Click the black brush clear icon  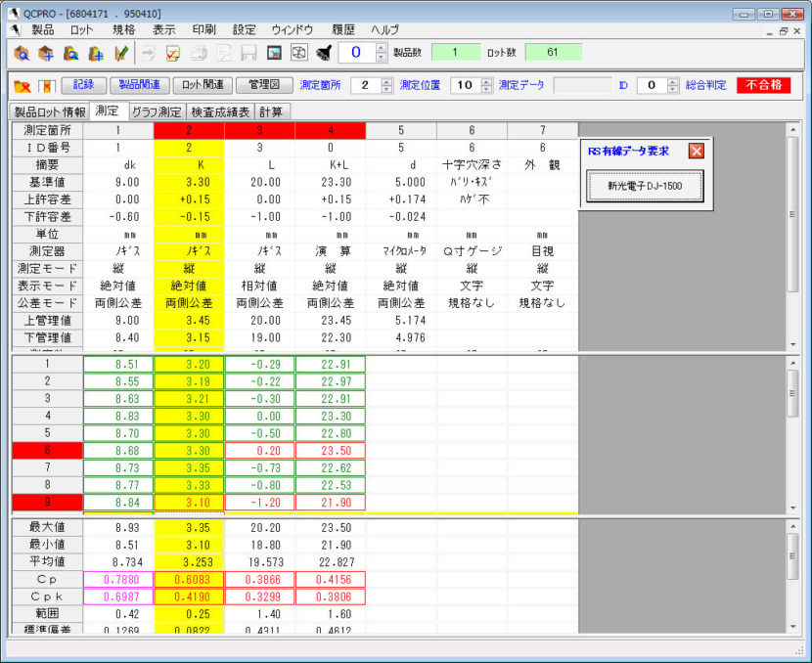325,53
